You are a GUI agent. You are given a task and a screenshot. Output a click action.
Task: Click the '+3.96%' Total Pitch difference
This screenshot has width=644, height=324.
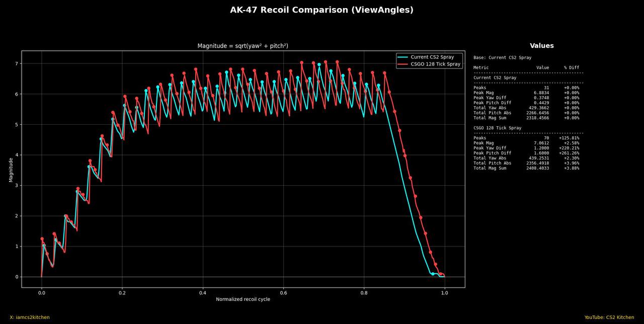point(572,163)
